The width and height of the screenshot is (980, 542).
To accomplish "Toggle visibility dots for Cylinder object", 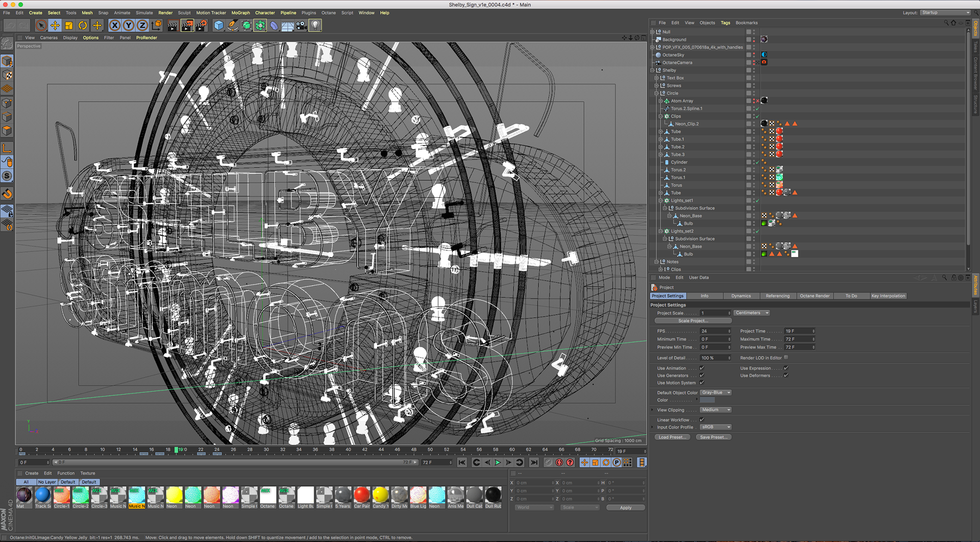I will click(x=754, y=162).
